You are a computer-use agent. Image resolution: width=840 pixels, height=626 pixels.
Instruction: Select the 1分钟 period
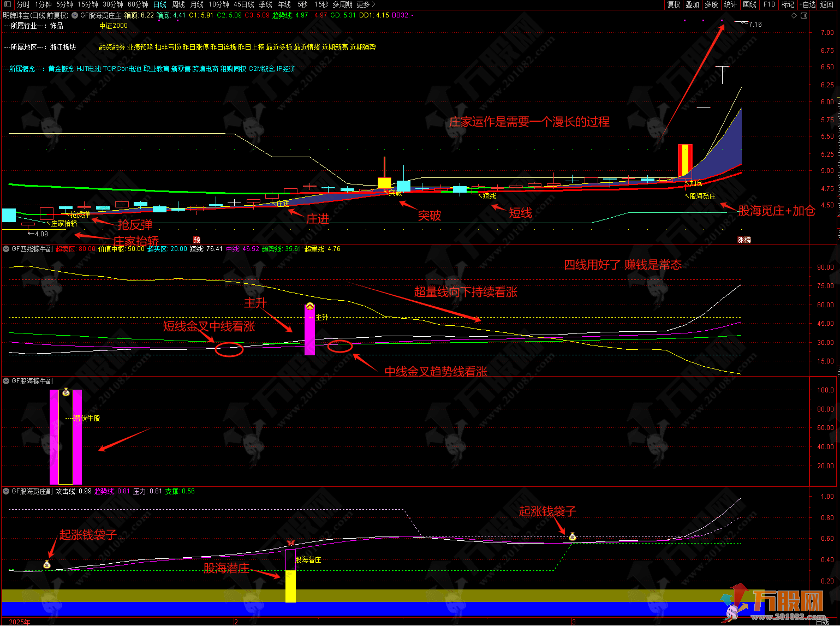43,4
